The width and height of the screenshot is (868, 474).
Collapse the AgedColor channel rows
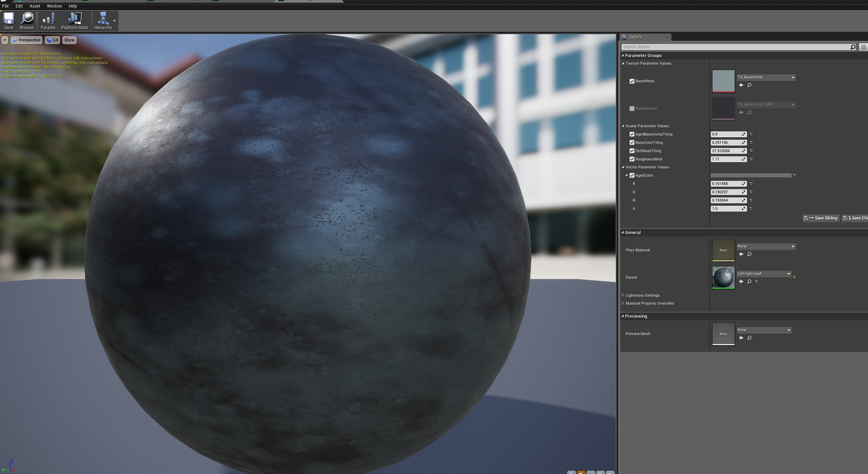point(627,175)
